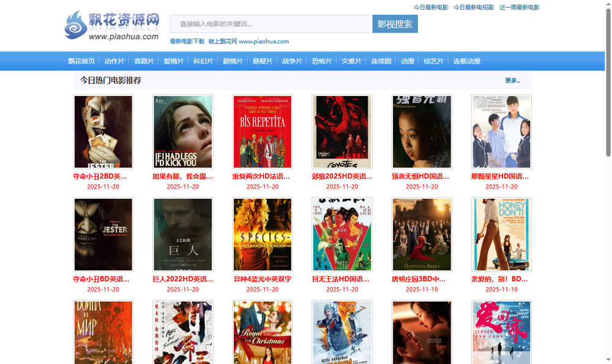Open the 动漫 category
The width and height of the screenshot is (612, 364).
coord(408,61)
